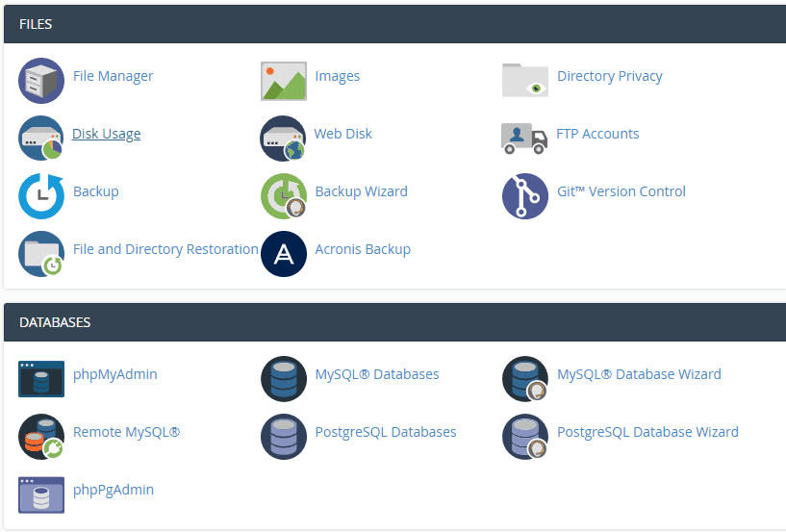Viewport: 786px width, 532px height.
Task: Click the phpMyAdmin icon
Action: coord(41,379)
